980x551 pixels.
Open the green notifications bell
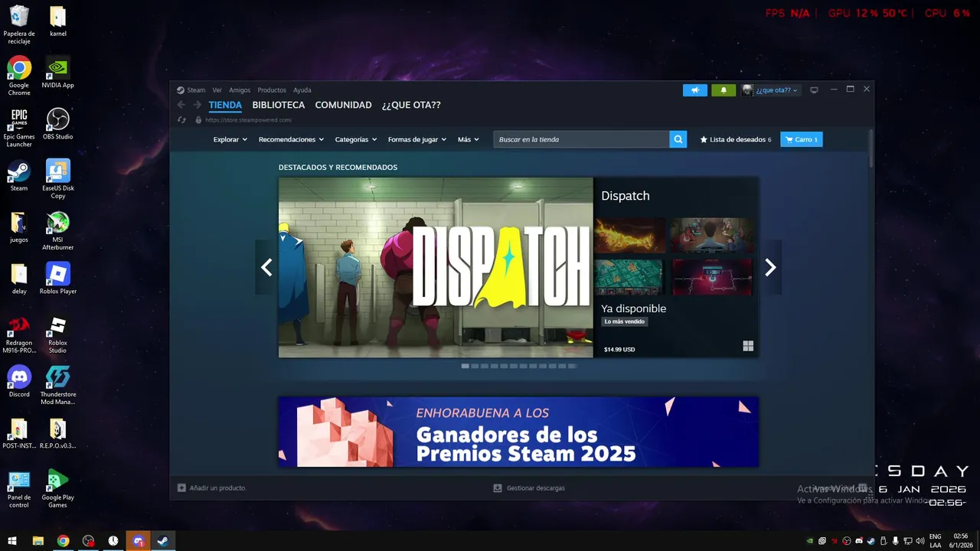[x=724, y=90]
